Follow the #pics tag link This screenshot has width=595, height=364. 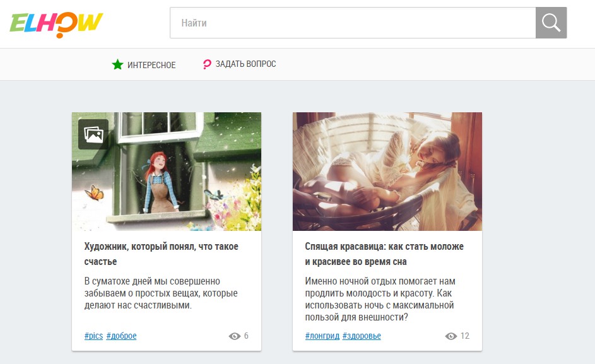point(94,336)
